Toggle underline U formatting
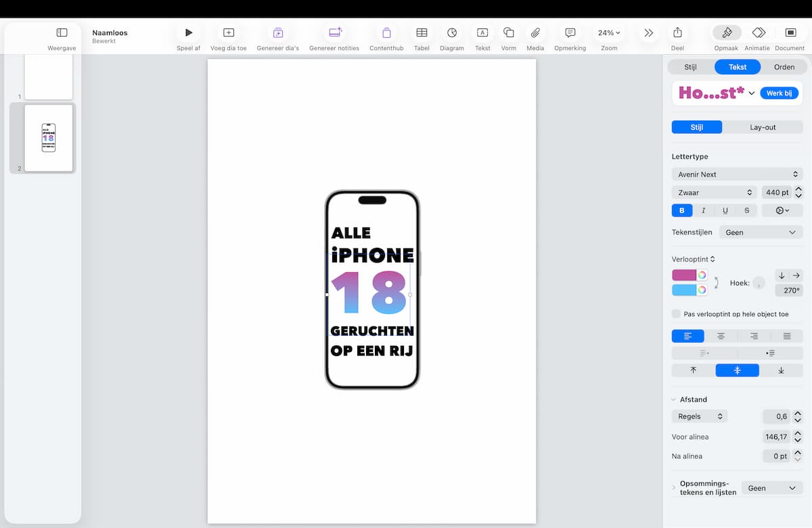812x528 pixels. 725,211
